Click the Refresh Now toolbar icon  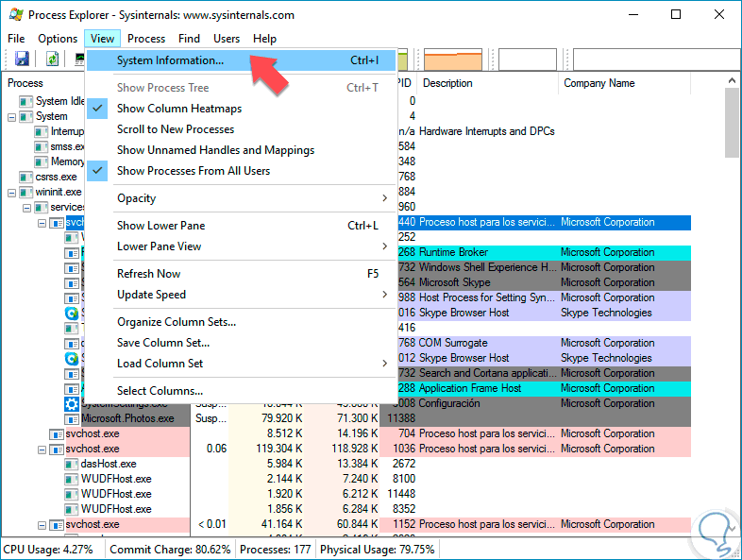tap(52, 59)
